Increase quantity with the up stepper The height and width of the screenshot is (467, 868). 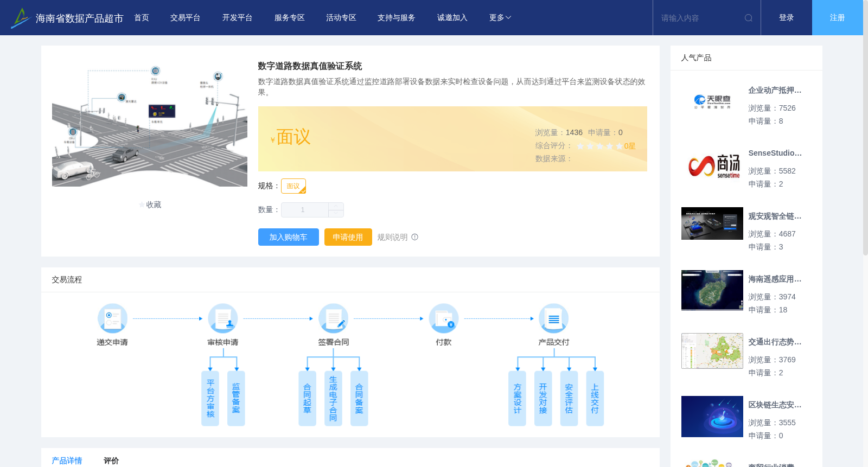click(x=336, y=206)
